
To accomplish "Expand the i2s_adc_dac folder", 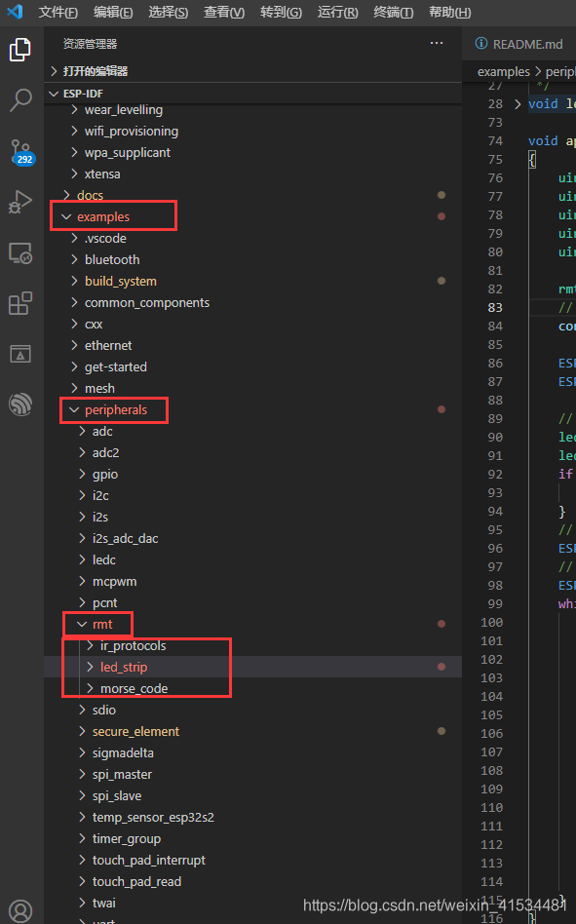I will pos(253,538).
